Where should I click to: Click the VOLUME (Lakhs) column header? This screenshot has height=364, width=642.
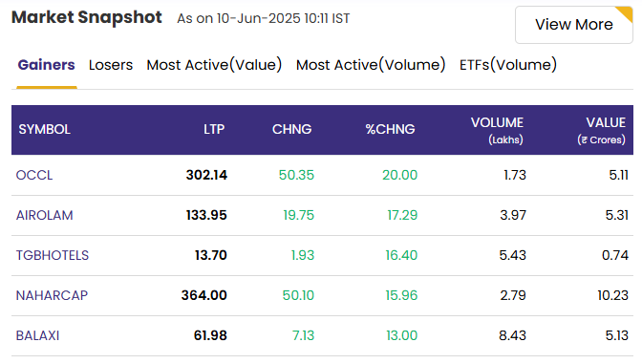pos(497,130)
